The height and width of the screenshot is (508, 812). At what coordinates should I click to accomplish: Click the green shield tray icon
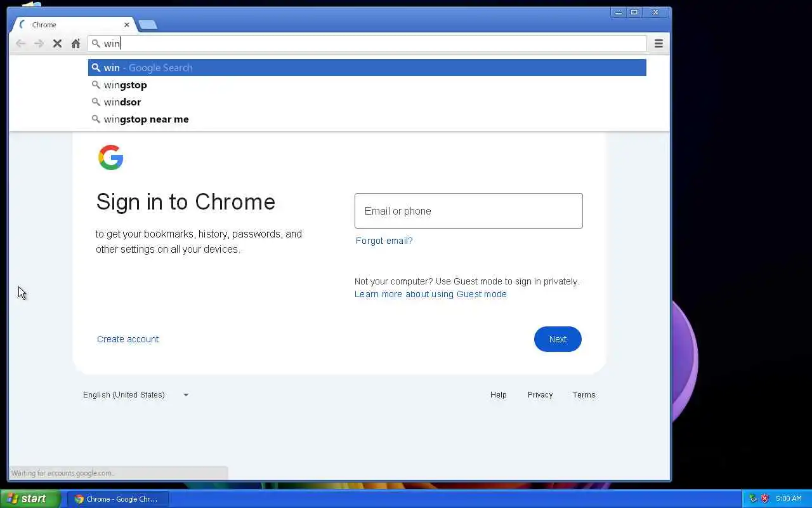point(753,498)
